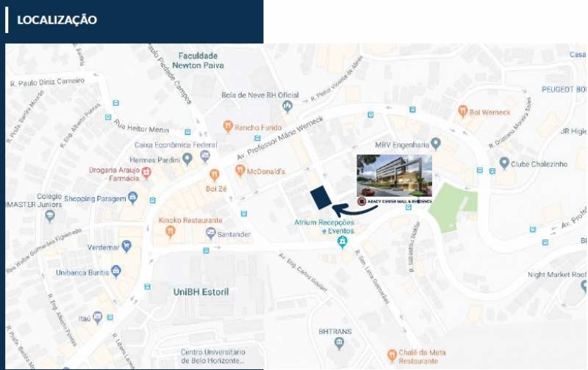Click the Unibanco Buritis bank icon
Image resolution: width=588 pixels, height=370 pixels.
pos(116,272)
